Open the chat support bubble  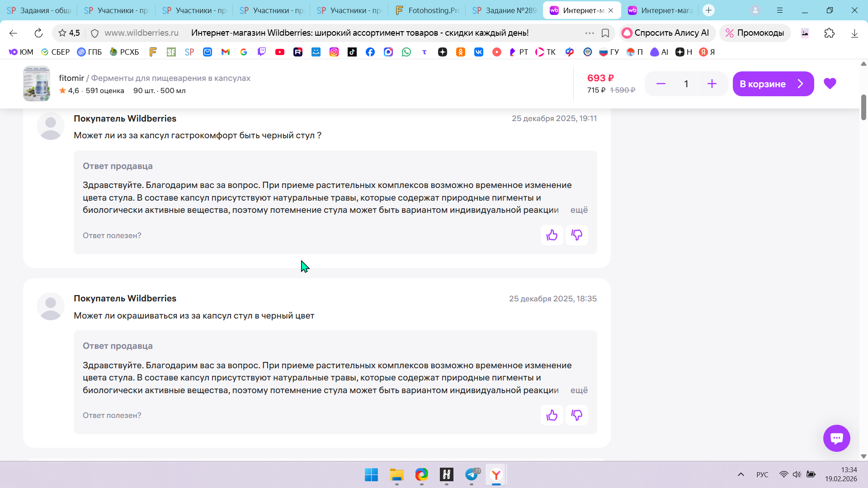click(x=836, y=438)
